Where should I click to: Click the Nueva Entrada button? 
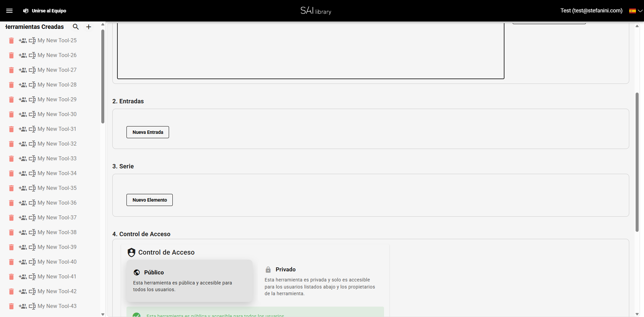click(x=148, y=132)
